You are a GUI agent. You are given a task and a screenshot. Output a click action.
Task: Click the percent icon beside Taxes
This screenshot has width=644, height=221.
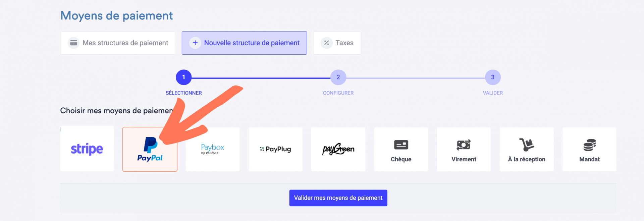point(326,43)
